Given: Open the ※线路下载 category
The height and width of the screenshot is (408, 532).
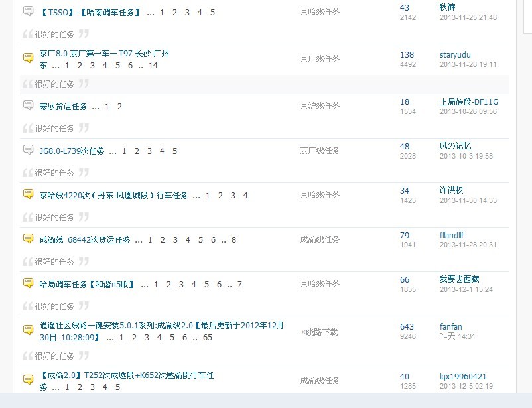Looking at the screenshot, I should tap(319, 332).
